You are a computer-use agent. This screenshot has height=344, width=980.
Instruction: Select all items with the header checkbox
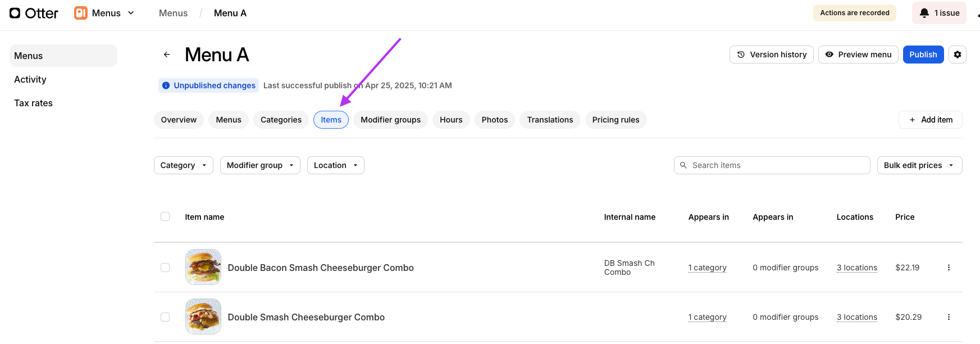coord(165,216)
